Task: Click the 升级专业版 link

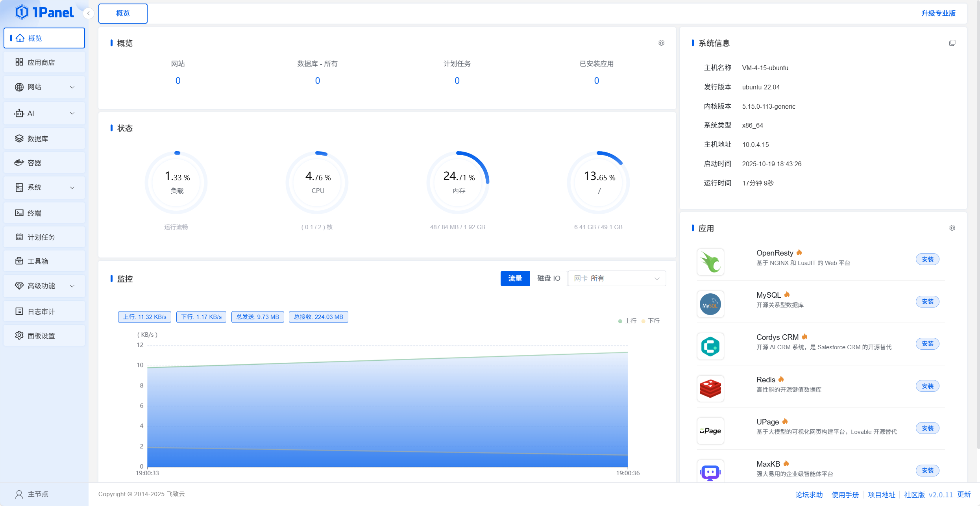Action: 938,13
